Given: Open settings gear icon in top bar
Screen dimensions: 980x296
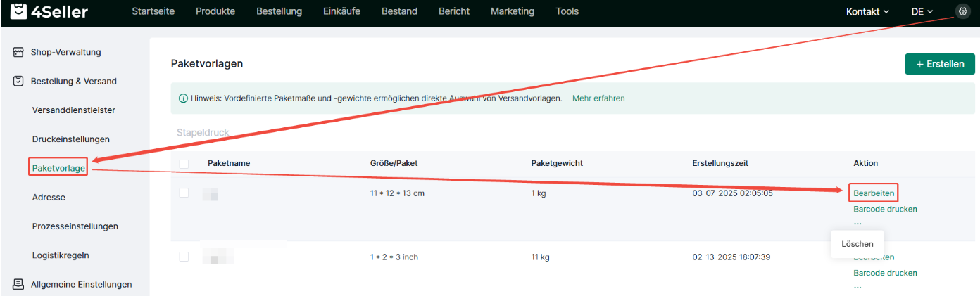Looking at the screenshot, I should click(x=962, y=11).
